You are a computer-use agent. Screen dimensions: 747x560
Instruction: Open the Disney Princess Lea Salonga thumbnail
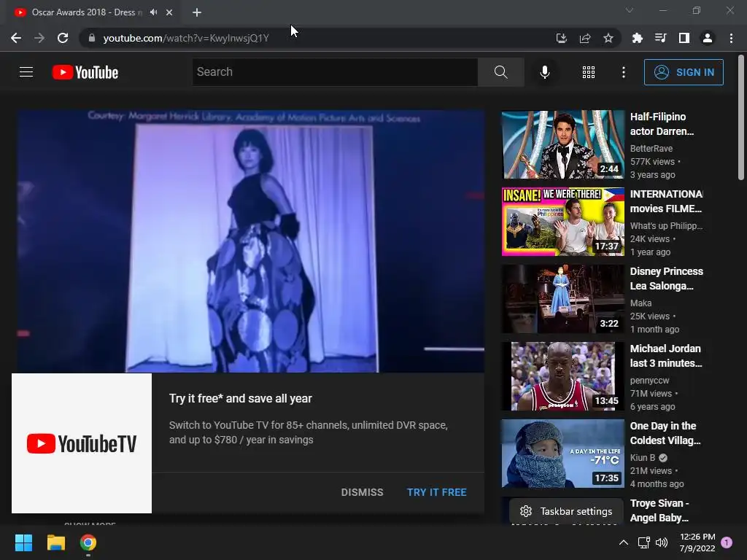[562, 299]
